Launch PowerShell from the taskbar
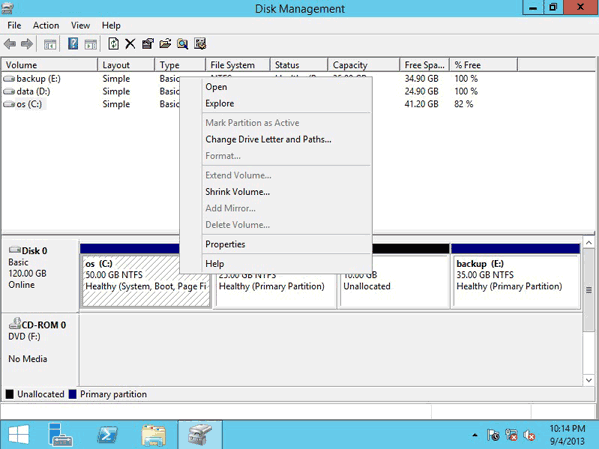 [x=107, y=435]
